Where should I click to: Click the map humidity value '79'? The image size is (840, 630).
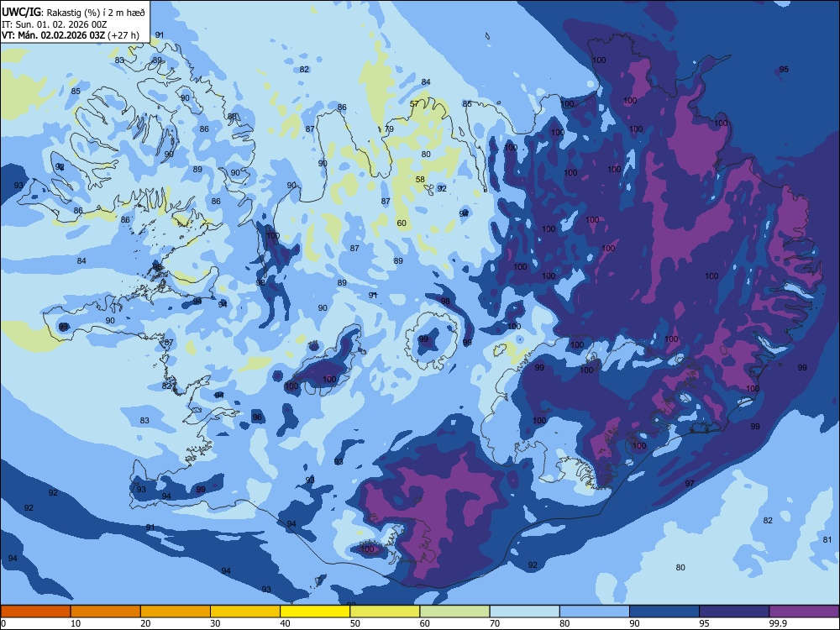[x=390, y=129]
